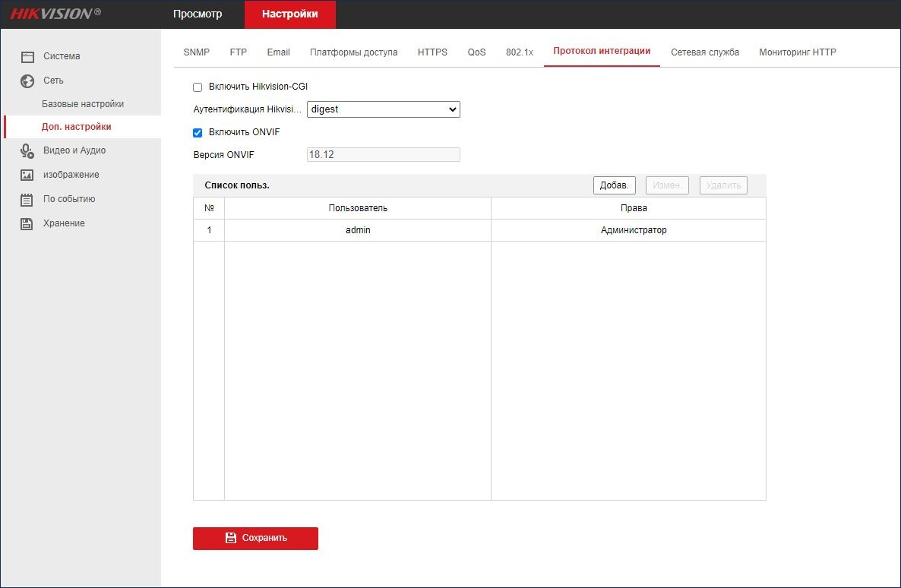Open the Мониторинг HTTP tab
Screen dimensions: 901x588
(798, 52)
